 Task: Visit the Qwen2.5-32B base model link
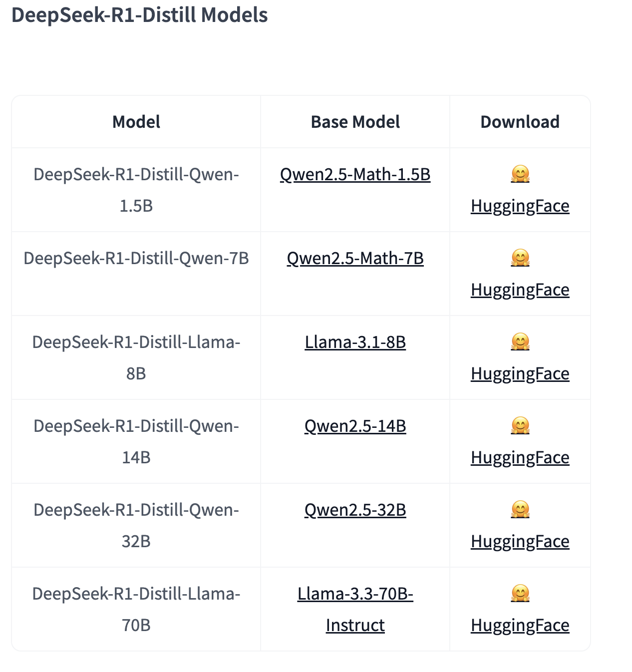click(x=355, y=510)
